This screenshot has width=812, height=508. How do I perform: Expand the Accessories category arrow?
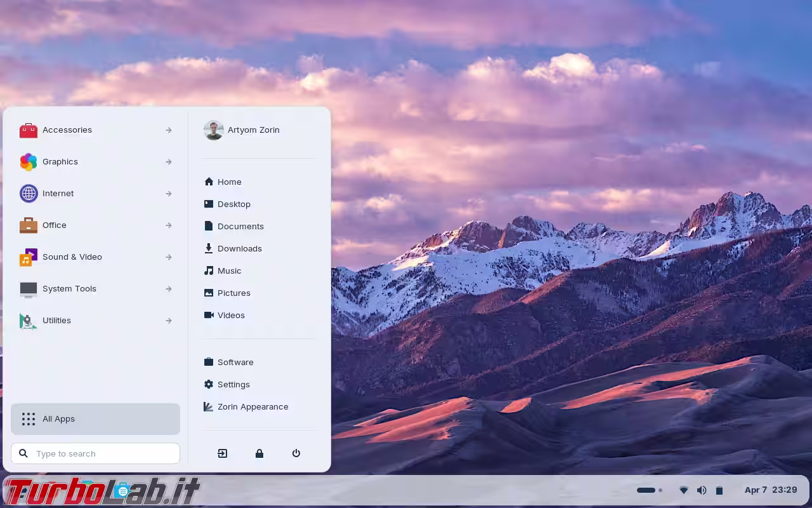169,130
